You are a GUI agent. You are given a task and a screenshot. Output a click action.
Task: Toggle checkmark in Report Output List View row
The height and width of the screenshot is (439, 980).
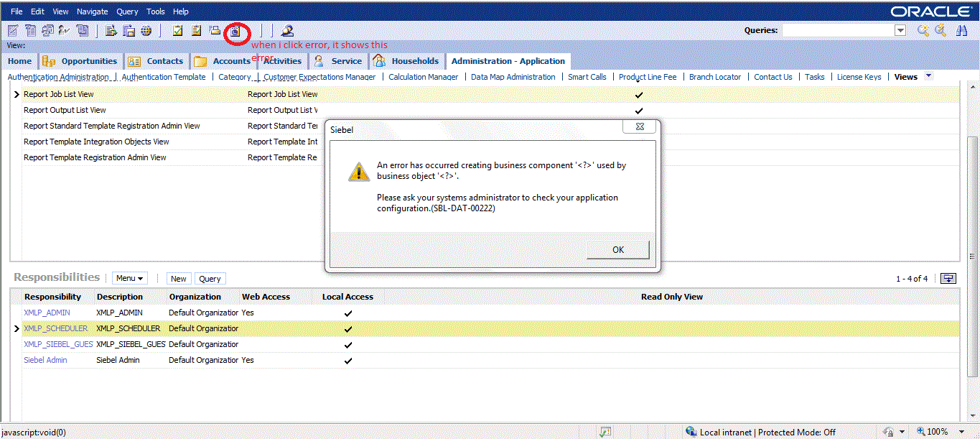(638, 111)
